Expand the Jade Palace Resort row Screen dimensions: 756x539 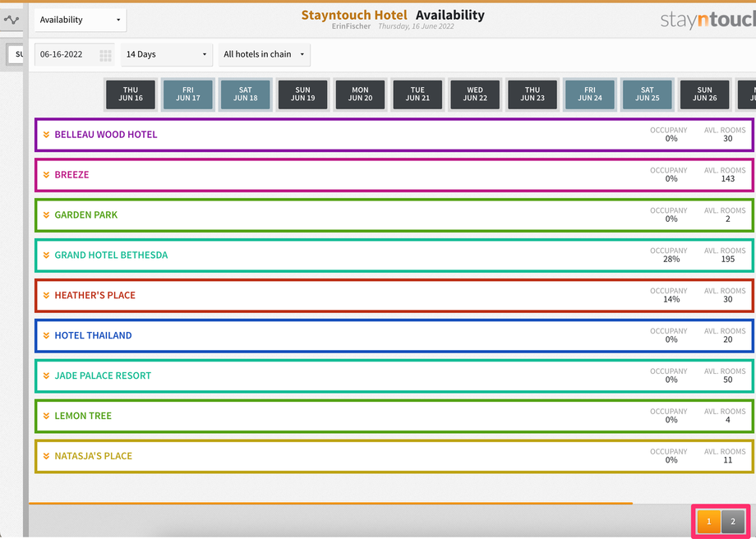point(46,375)
